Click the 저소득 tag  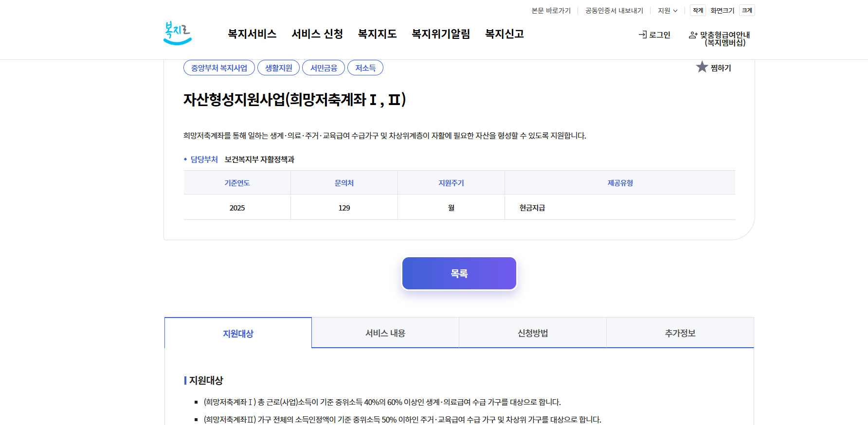coord(365,68)
